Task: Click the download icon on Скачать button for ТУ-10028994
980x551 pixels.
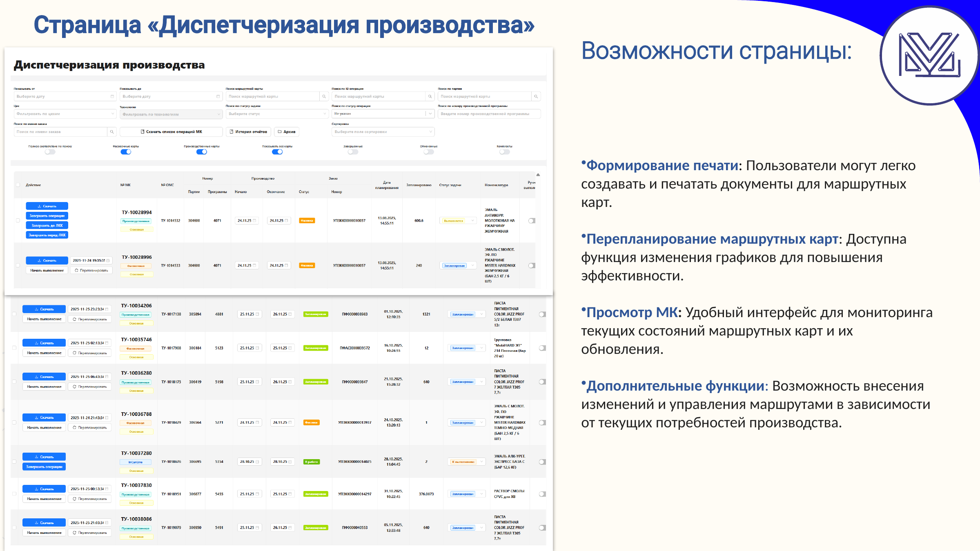Action: (39, 206)
